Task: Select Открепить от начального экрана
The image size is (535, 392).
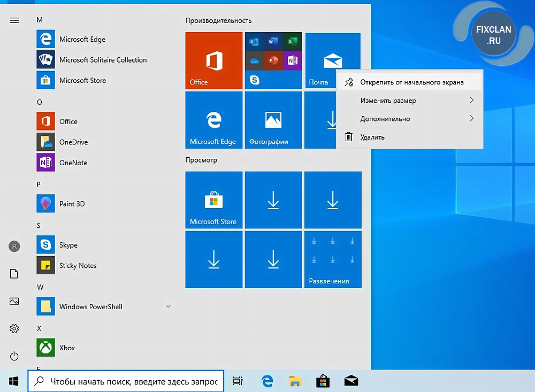Action: point(411,82)
